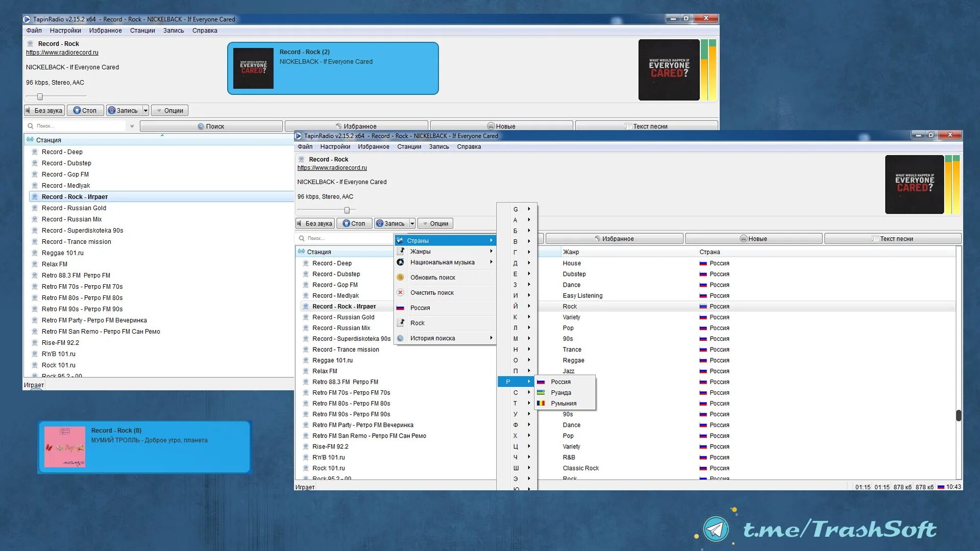The height and width of the screenshot is (551, 980).
Task: Open Национальная музыка submenu
Action: click(445, 262)
